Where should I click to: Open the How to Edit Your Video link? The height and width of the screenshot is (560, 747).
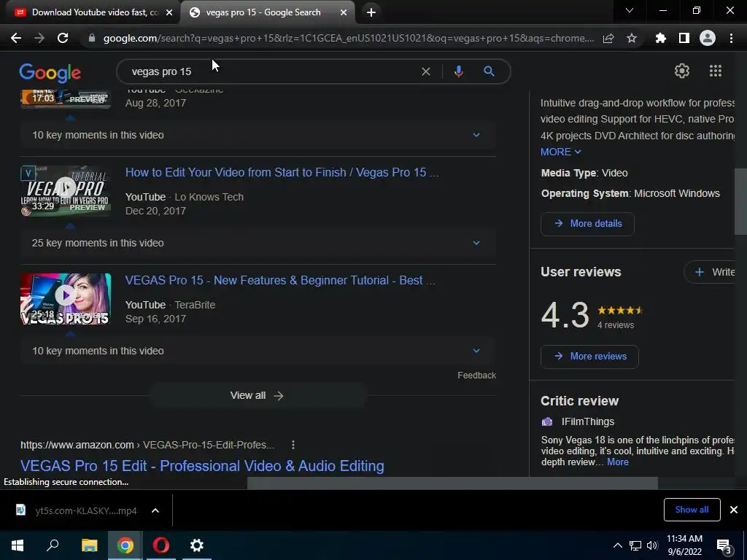pyautogui.click(x=282, y=172)
